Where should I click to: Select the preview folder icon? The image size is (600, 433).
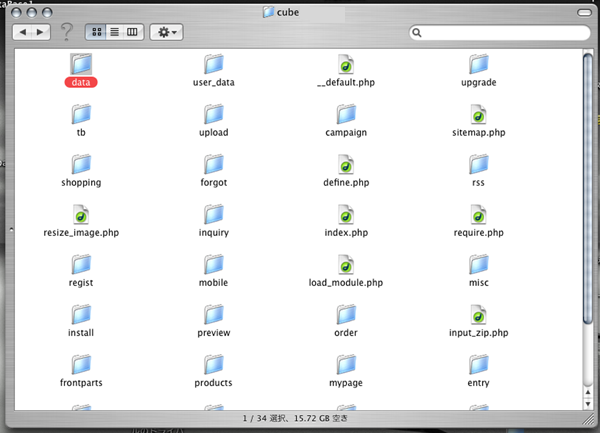point(214,314)
